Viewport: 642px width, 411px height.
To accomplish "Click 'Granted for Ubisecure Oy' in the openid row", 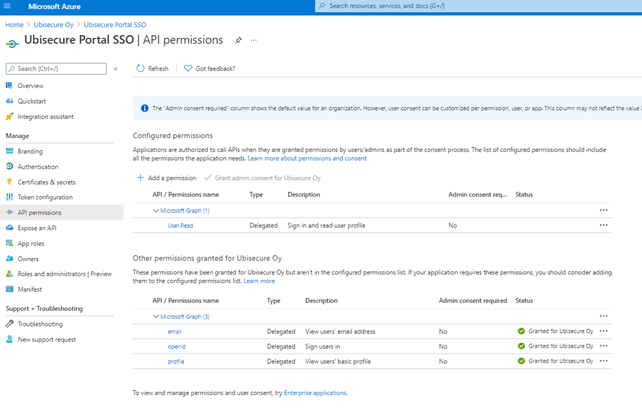I will [x=561, y=346].
